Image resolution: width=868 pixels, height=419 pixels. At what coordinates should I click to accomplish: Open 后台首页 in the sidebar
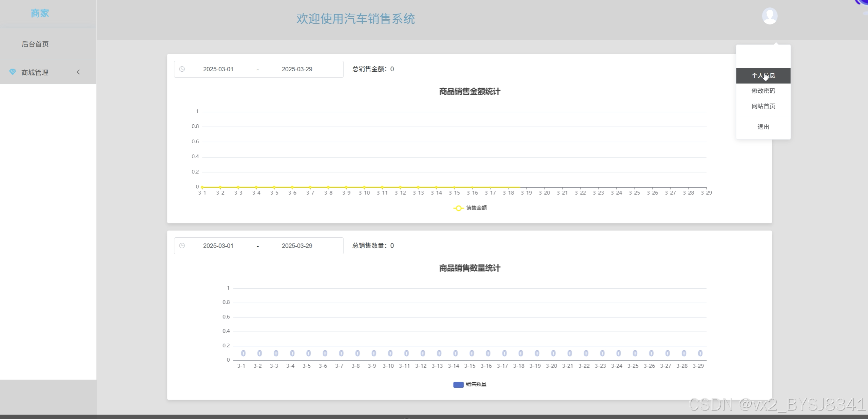coord(35,44)
